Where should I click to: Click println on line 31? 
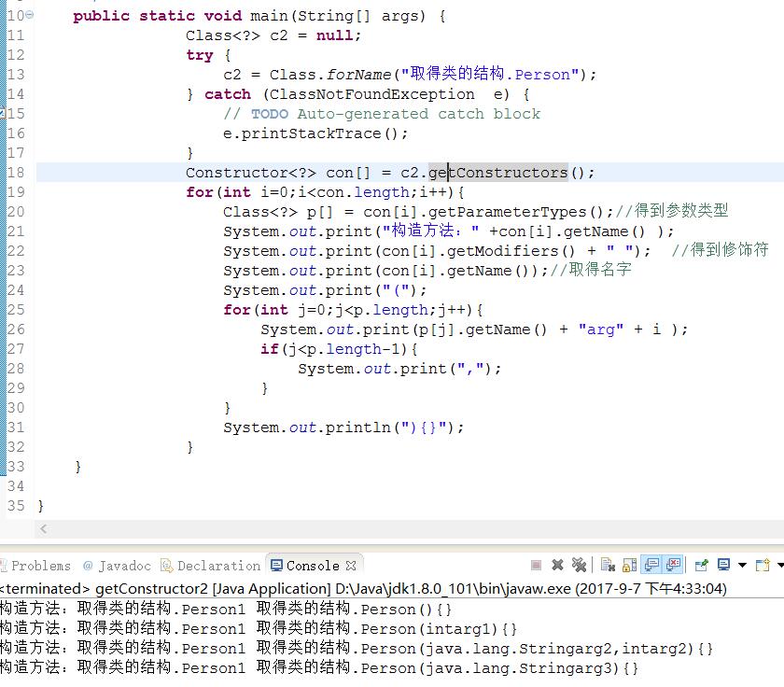357,428
